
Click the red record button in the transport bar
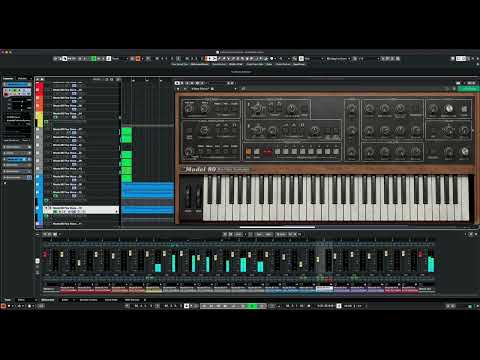tap(3, 306)
